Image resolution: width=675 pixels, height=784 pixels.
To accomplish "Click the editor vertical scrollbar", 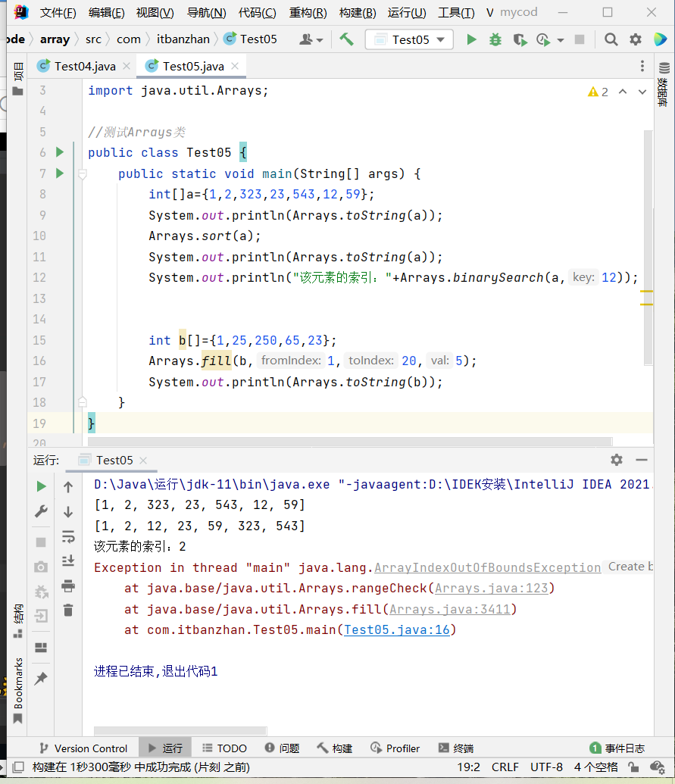I will point(648,247).
